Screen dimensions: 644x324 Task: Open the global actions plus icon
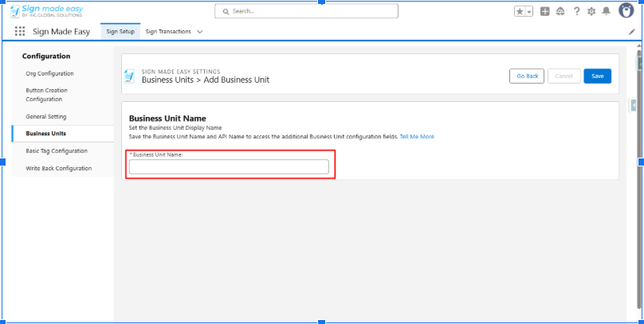click(545, 11)
